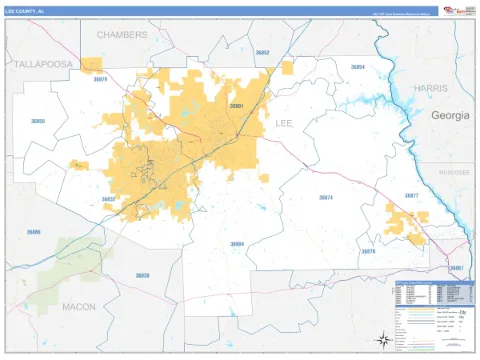Click ZIP code label 36870
The image size is (480, 360).
coord(368,251)
